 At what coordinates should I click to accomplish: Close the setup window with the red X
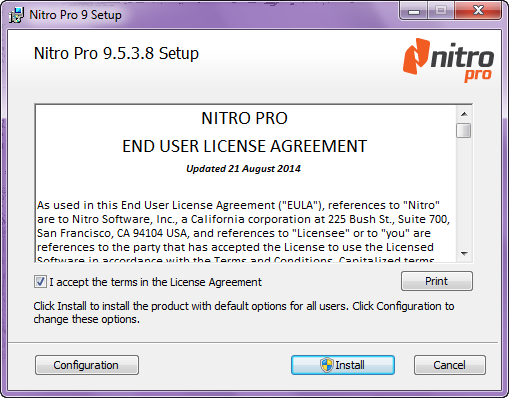click(478, 11)
